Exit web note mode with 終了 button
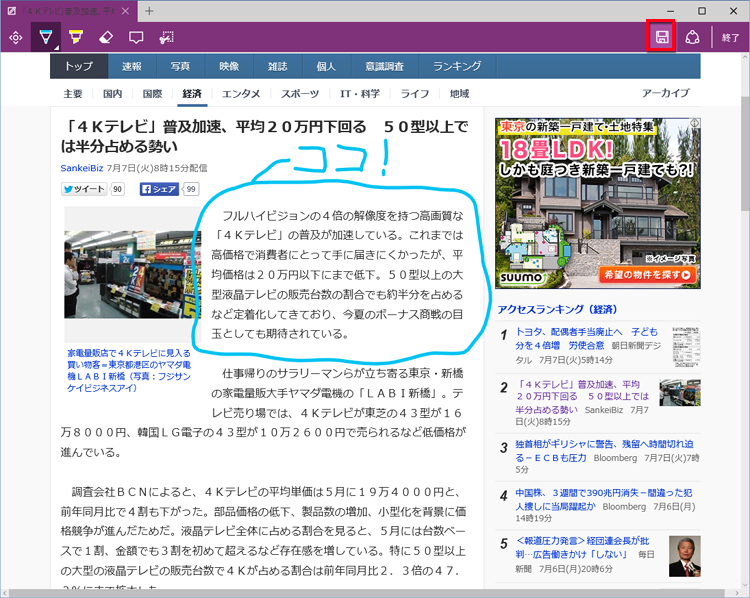Screen dimensions: 750x598 (x=730, y=38)
